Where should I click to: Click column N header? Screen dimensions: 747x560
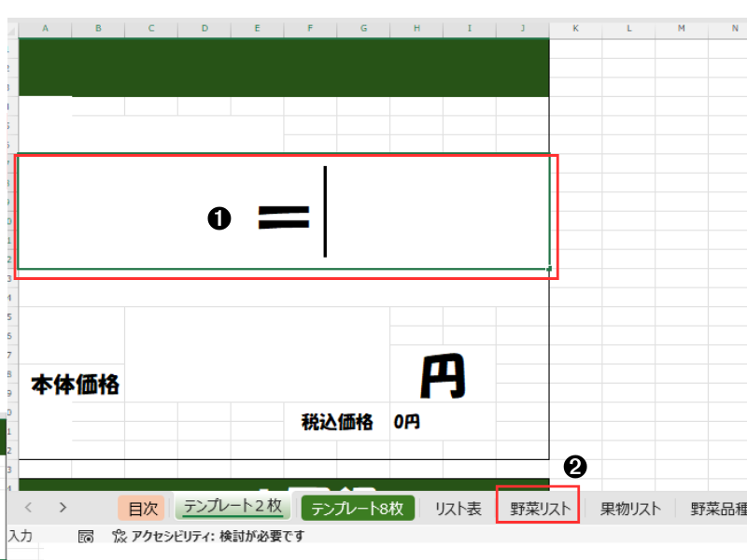coord(734,29)
